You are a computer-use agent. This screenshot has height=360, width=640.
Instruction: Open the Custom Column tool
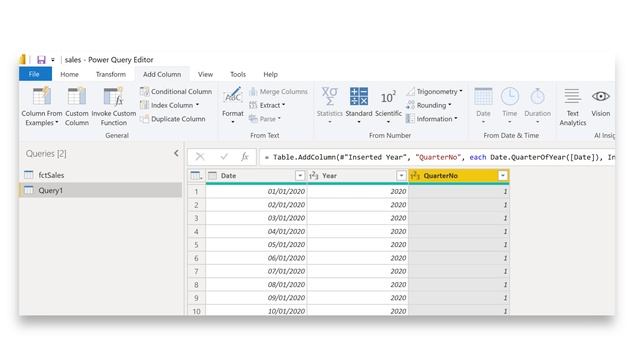point(77,106)
